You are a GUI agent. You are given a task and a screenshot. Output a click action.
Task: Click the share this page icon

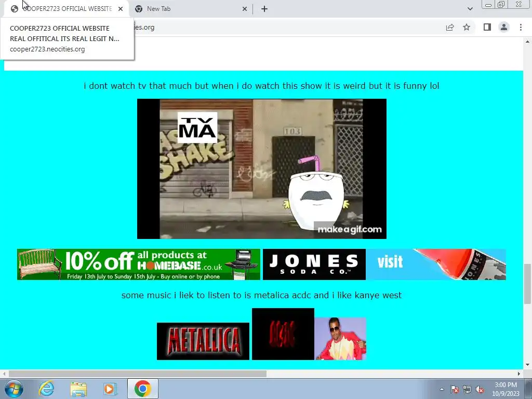[450, 27]
